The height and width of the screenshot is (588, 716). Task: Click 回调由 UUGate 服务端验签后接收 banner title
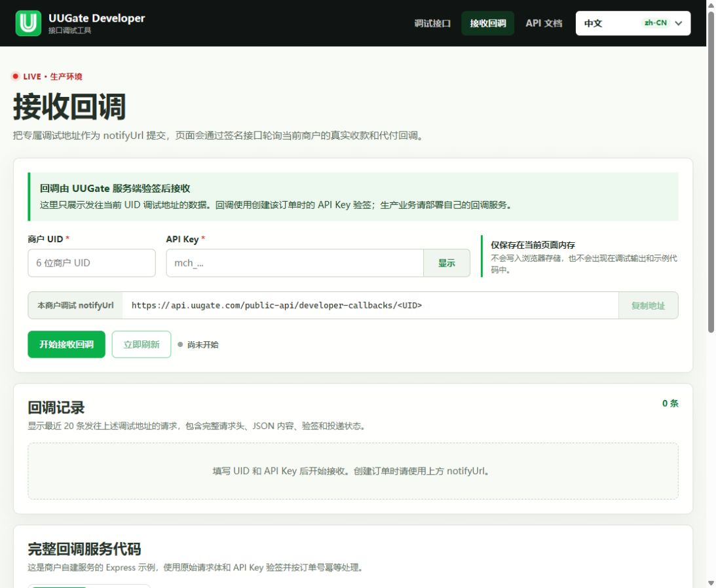[115, 188]
